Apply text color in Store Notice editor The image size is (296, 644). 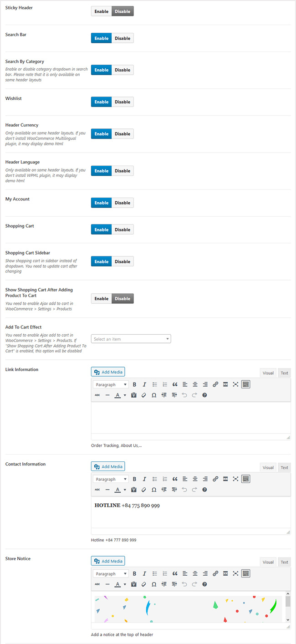117,584
